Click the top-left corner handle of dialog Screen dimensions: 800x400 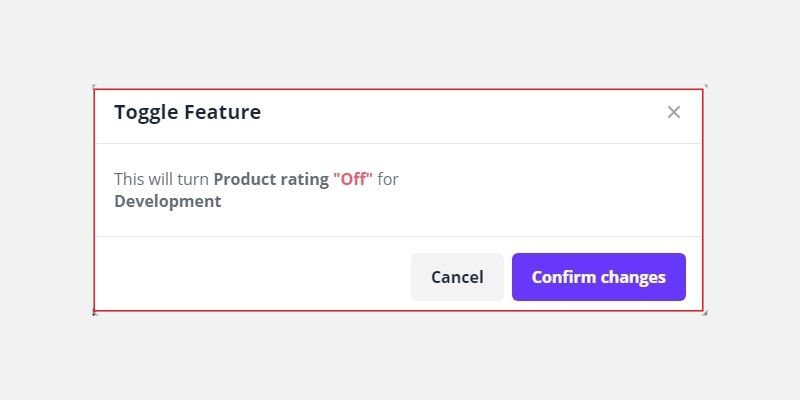pos(94,87)
